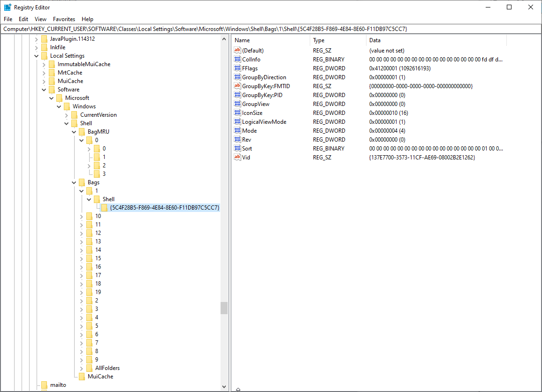542x392 pixels.
Task: Expand the key named 10 under Bags
Action: click(82, 217)
